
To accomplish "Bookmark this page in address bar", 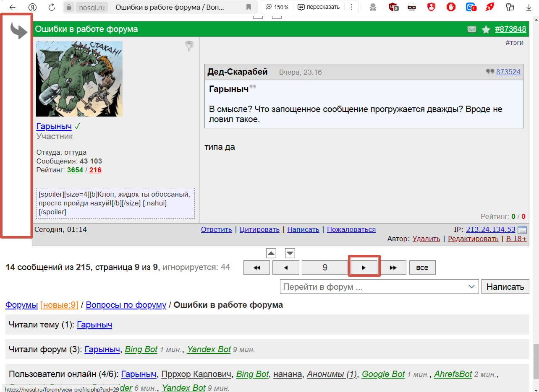I will tap(249, 7).
